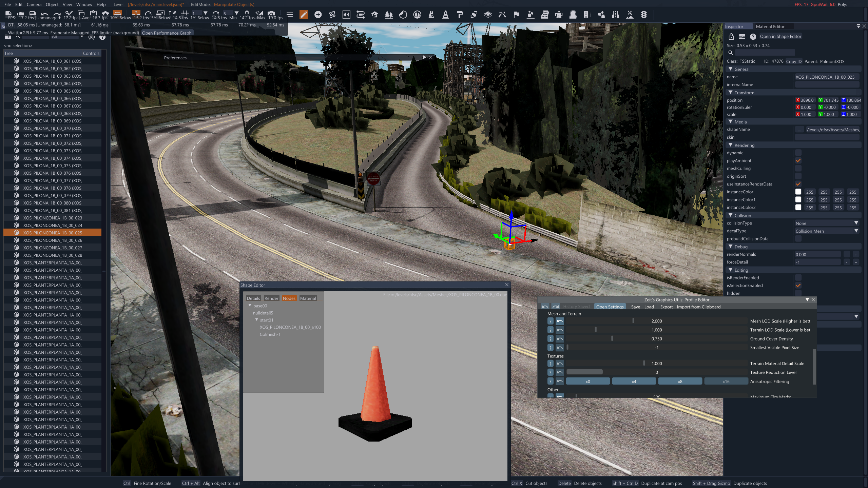Collapse the base00 node tree
Image resolution: width=868 pixels, height=488 pixels.
point(250,306)
